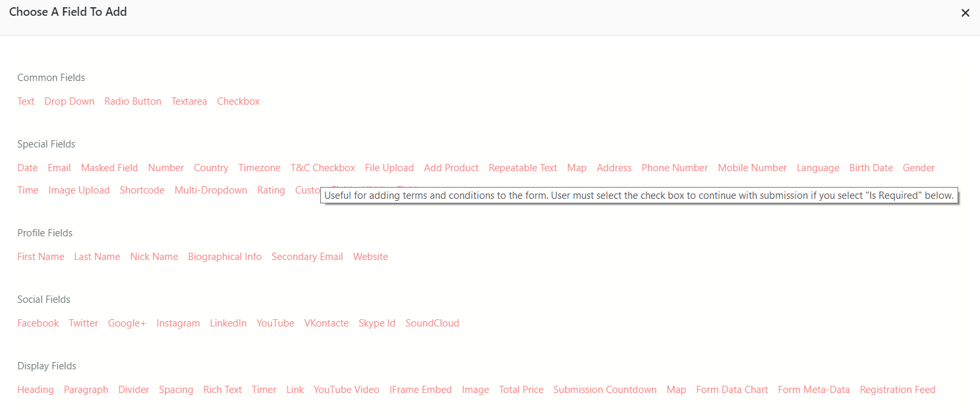Add the Form Data Chart field
Image resolution: width=980 pixels, height=418 pixels.
point(732,390)
